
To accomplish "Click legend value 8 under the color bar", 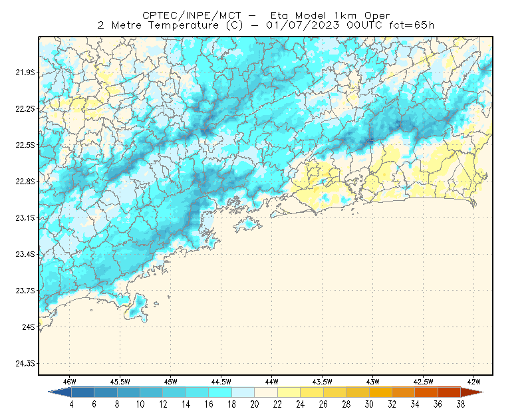I will click(x=117, y=404).
